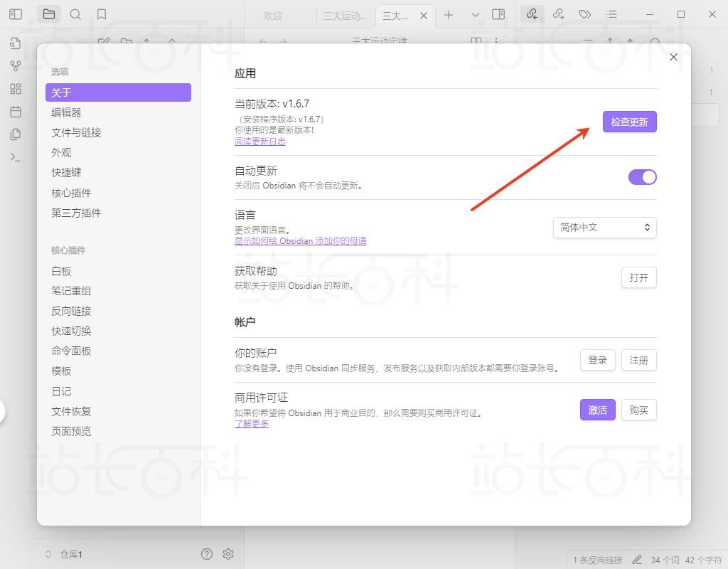Disable the 自动更新 switch
The image size is (728, 569).
642,177
